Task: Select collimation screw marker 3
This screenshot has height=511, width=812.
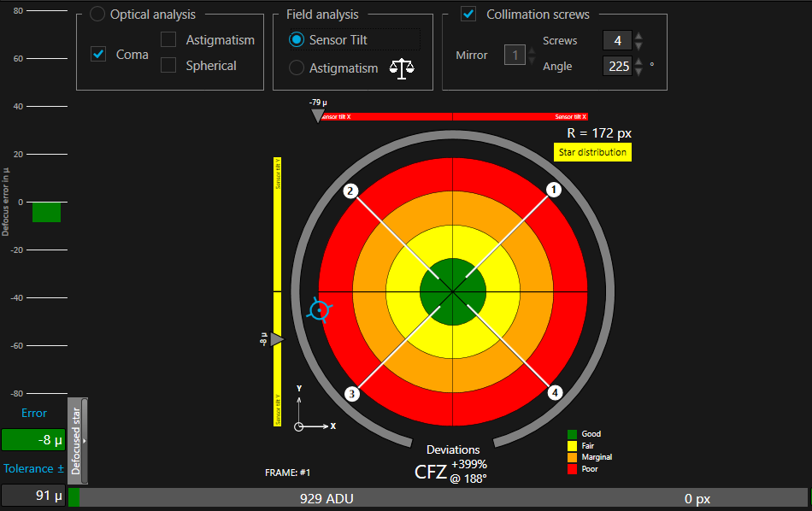Action: pyautogui.click(x=350, y=393)
